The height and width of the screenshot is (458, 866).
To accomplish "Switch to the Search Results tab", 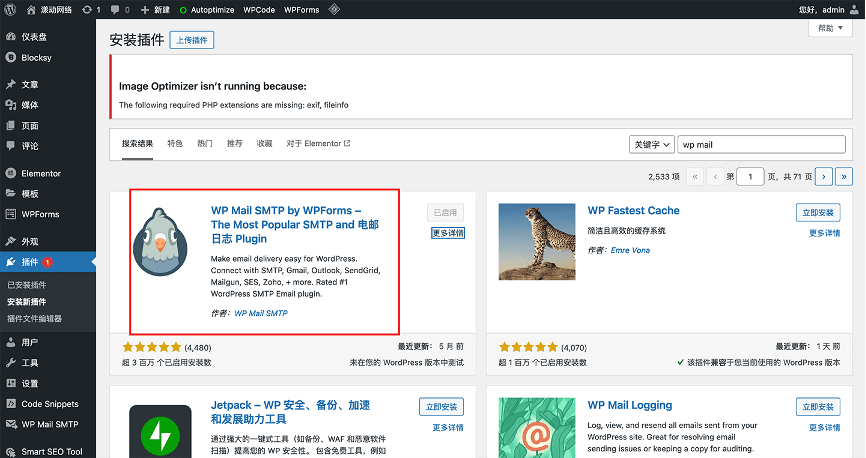I will point(138,144).
